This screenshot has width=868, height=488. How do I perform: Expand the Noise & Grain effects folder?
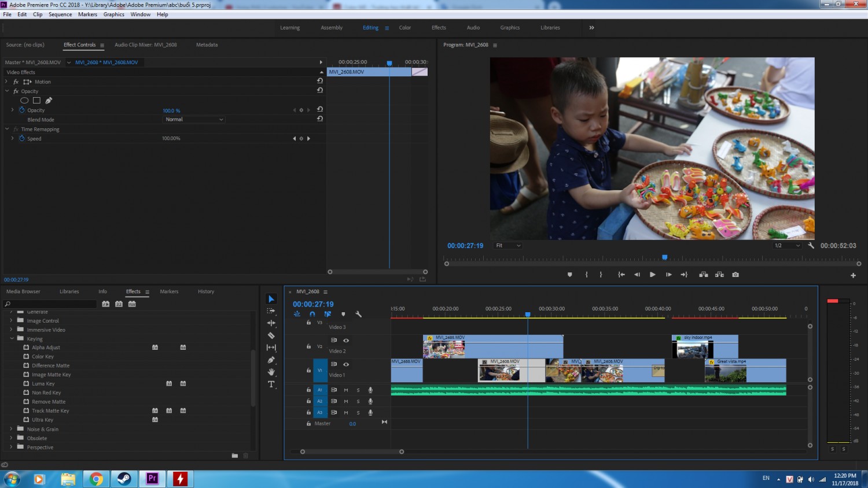coord(11,429)
